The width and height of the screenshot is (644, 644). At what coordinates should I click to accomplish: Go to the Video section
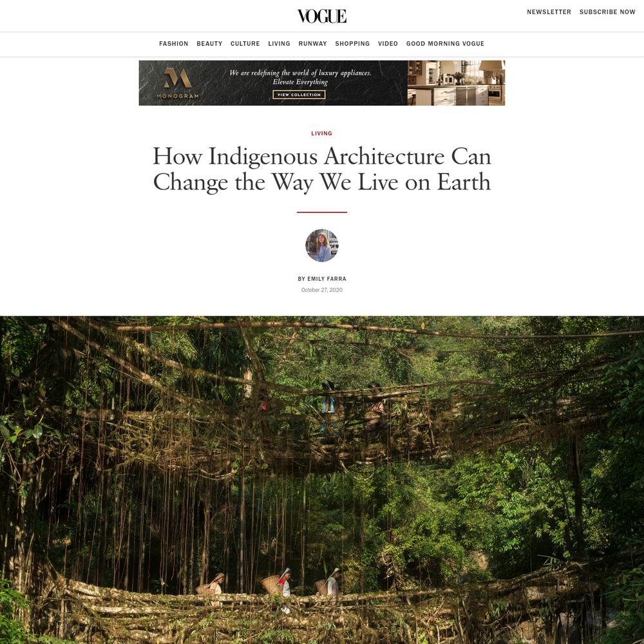(x=388, y=44)
